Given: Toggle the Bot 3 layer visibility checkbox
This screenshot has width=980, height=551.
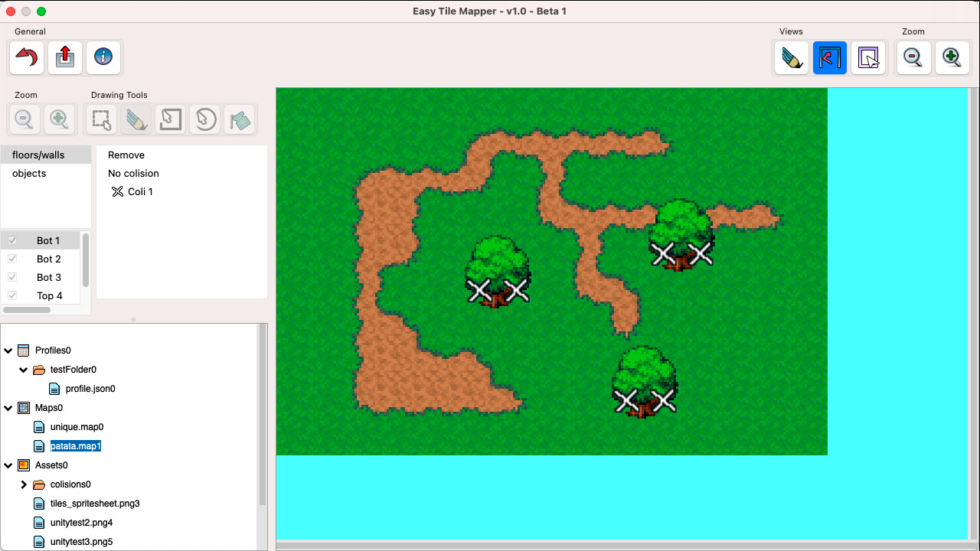Looking at the screenshot, I should click(12, 277).
